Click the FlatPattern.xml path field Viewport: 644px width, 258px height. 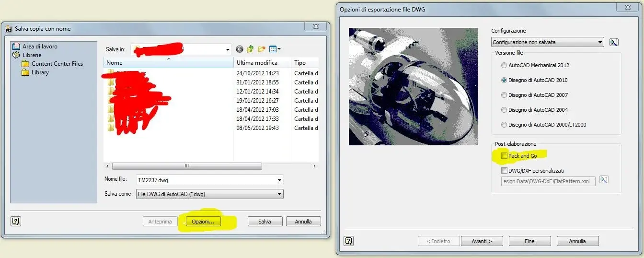pos(548,181)
